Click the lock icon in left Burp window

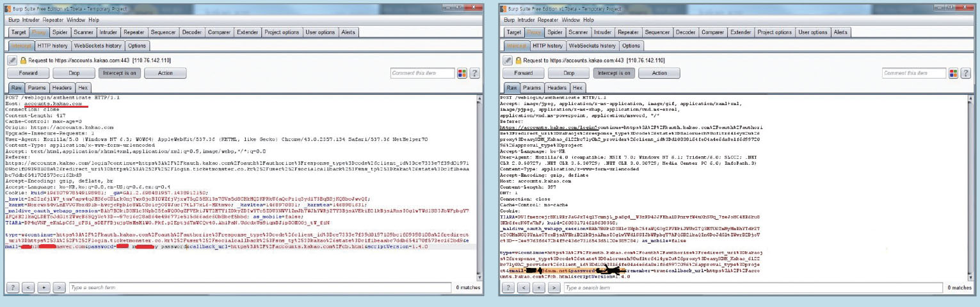click(x=23, y=60)
